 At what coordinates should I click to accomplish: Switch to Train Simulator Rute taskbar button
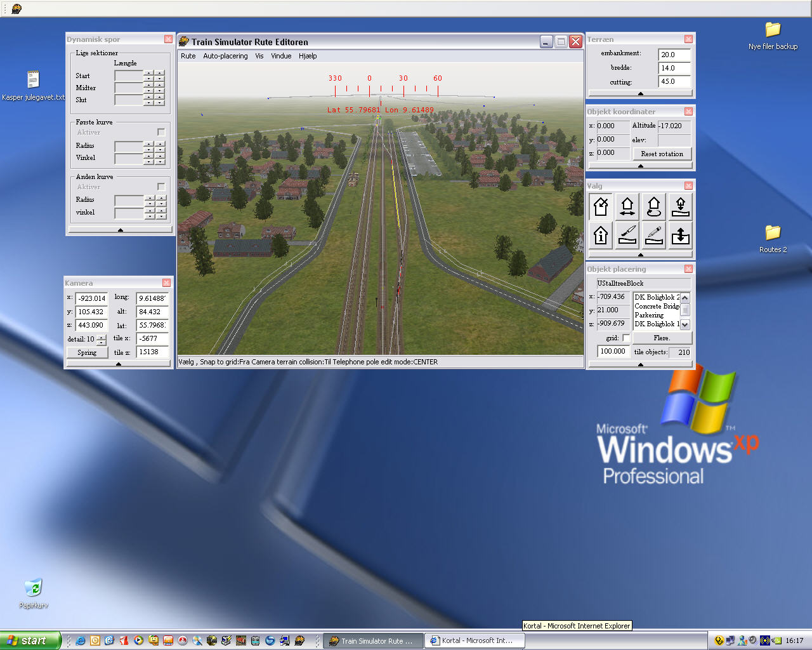[373, 640]
